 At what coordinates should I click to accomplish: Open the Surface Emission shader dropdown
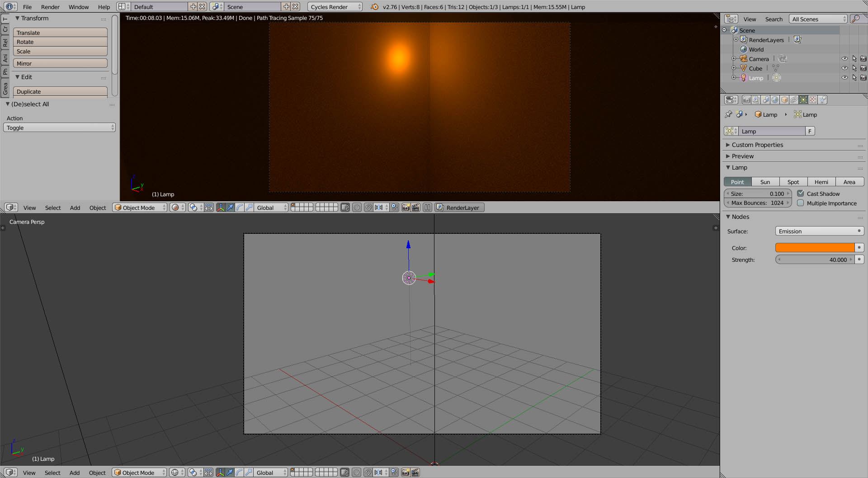click(x=819, y=231)
